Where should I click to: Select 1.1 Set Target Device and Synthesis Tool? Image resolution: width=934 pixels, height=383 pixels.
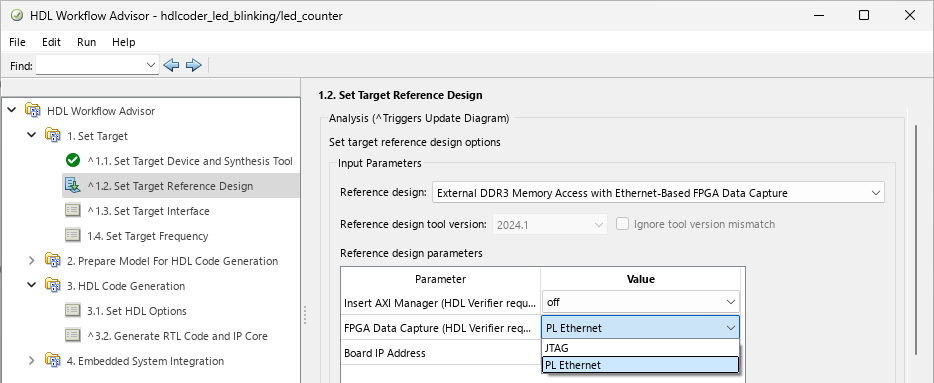[x=190, y=161]
